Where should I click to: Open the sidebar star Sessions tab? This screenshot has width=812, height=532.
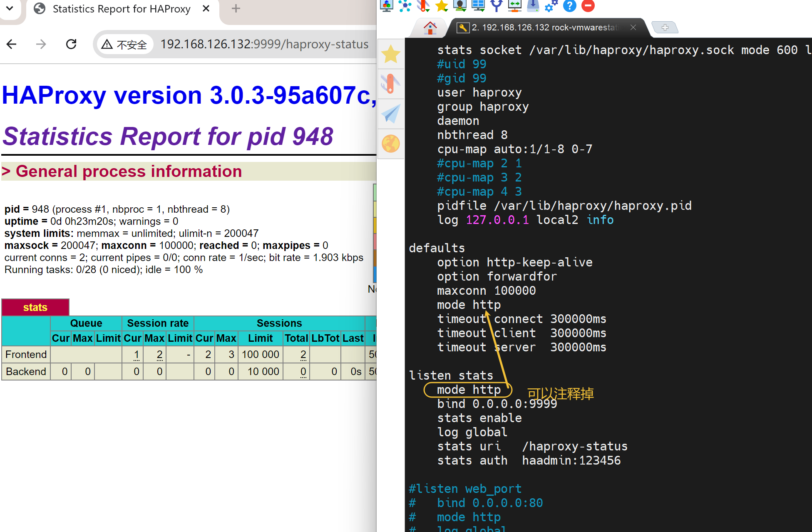coord(390,54)
